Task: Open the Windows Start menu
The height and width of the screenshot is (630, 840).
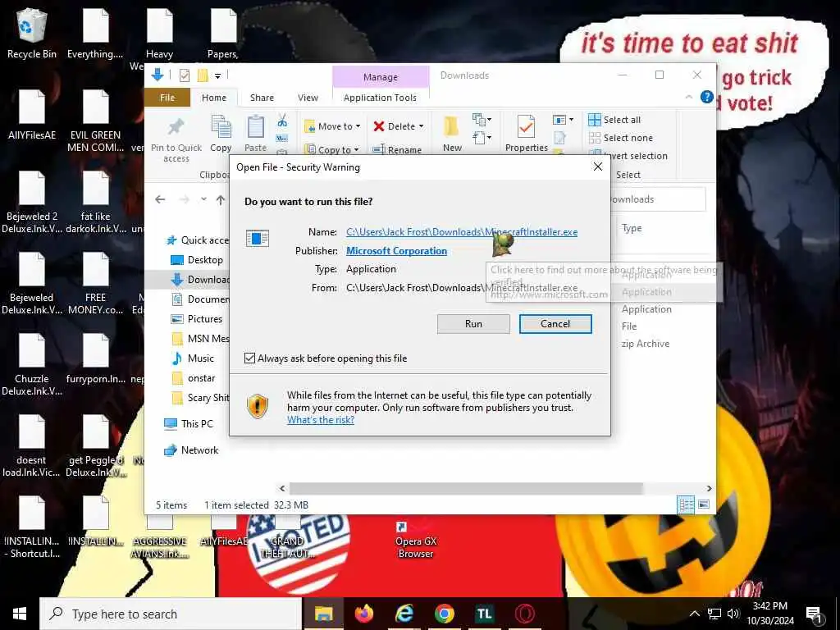Action: (x=20, y=614)
